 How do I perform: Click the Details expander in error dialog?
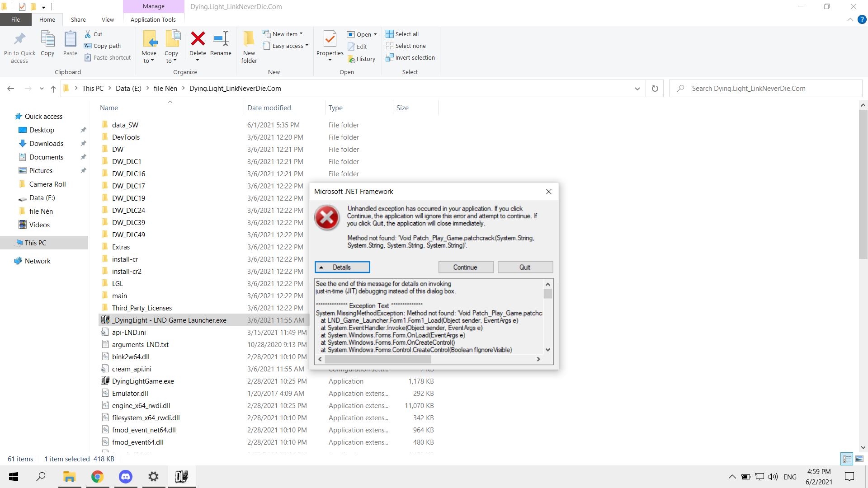coord(342,267)
